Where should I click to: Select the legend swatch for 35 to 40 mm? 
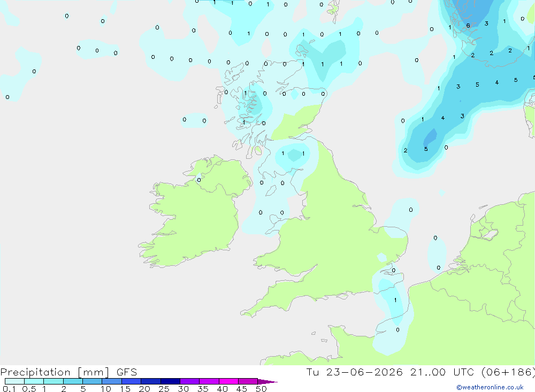point(209,381)
